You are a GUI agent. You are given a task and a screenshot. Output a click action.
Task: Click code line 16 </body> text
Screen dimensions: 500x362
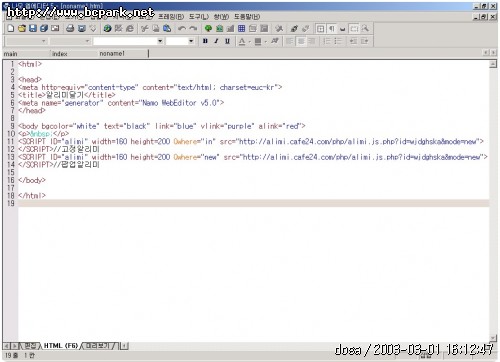coord(32,180)
